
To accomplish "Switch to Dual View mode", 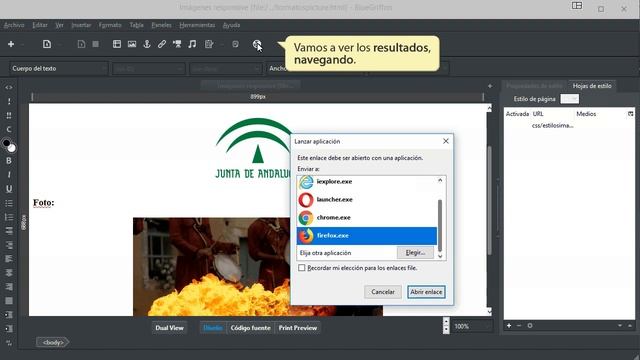I will 169,328.
